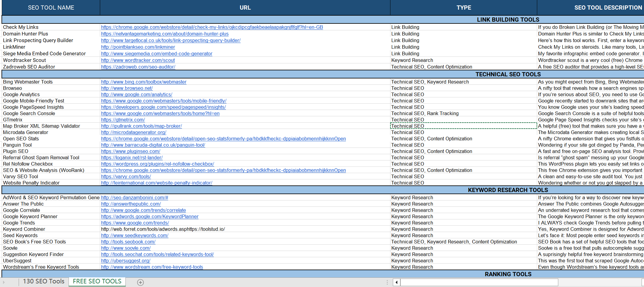Open pointblankseo linkminer URL
Screen dimensions: 644x287
pos(138,47)
